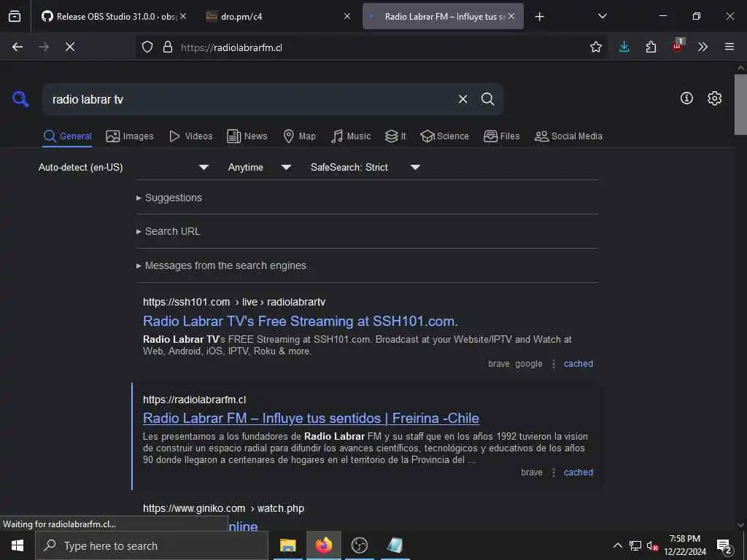Open File Explorer from taskbar

tap(287, 545)
